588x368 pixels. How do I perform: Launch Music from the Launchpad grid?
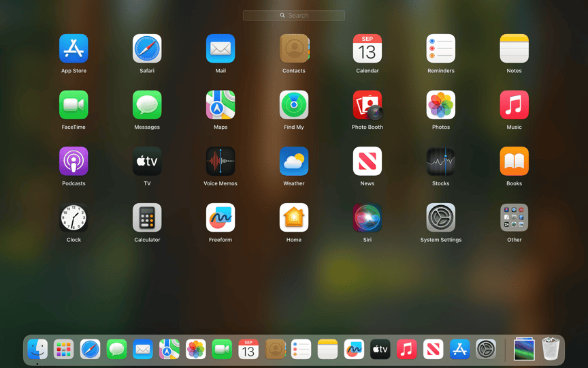tap(514, 105)
